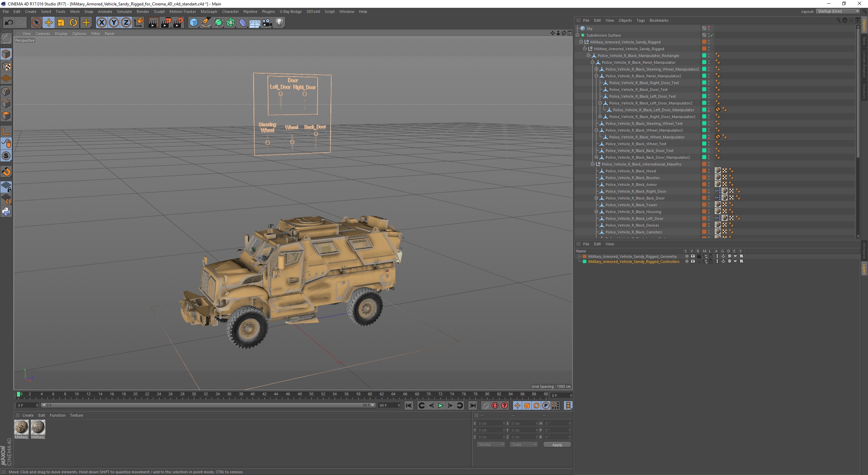Expand Police_Vehicle_R_Black_Steering_Wheel_Manipulator2 node
Image resolution: width=868 pixels, height=475 pixels.
click(x=596, y=69)
